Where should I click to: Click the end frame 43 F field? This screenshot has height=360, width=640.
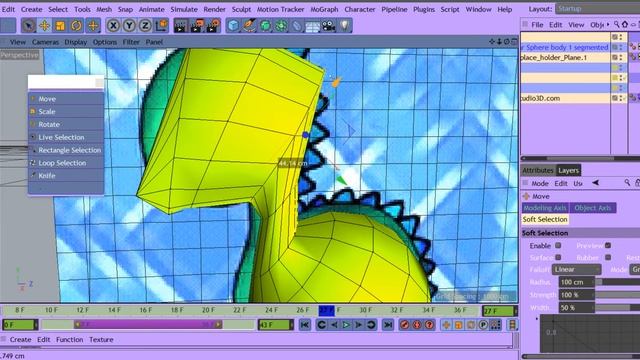(276, 325)
